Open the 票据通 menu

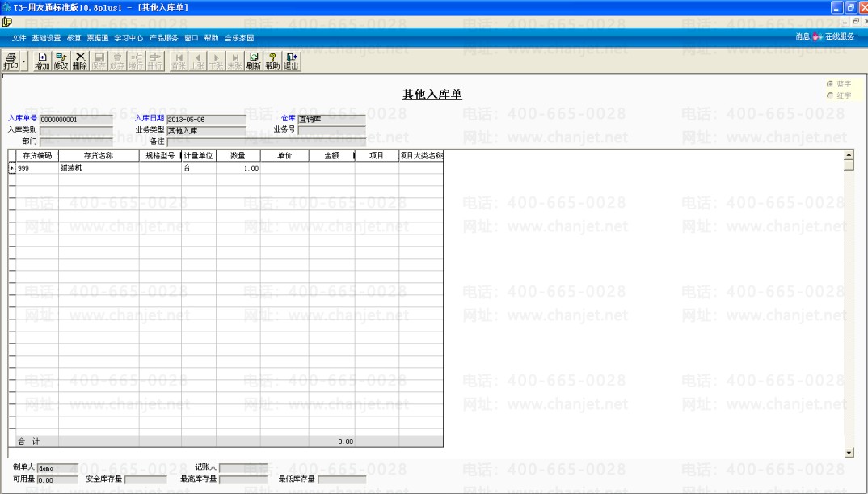tap(98, 38)
